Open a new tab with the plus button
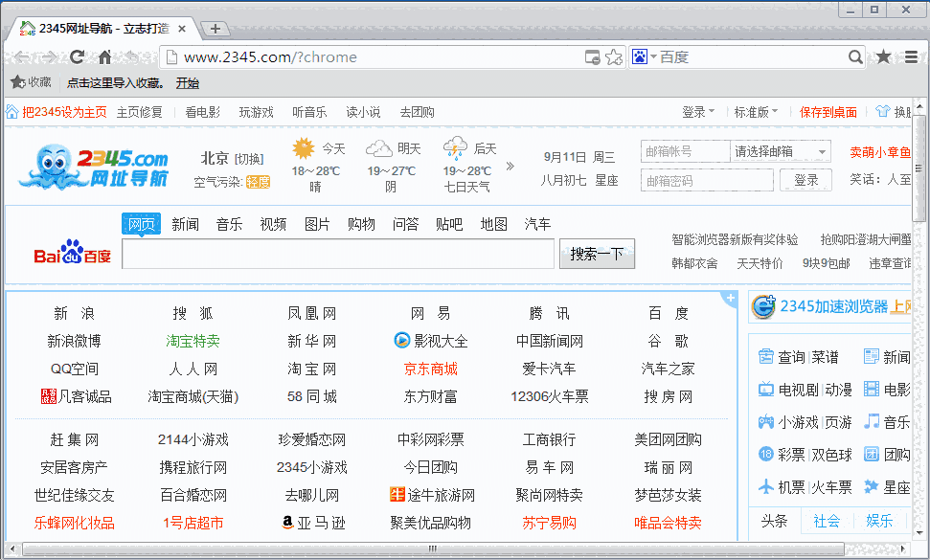 (x=215, y=29)
